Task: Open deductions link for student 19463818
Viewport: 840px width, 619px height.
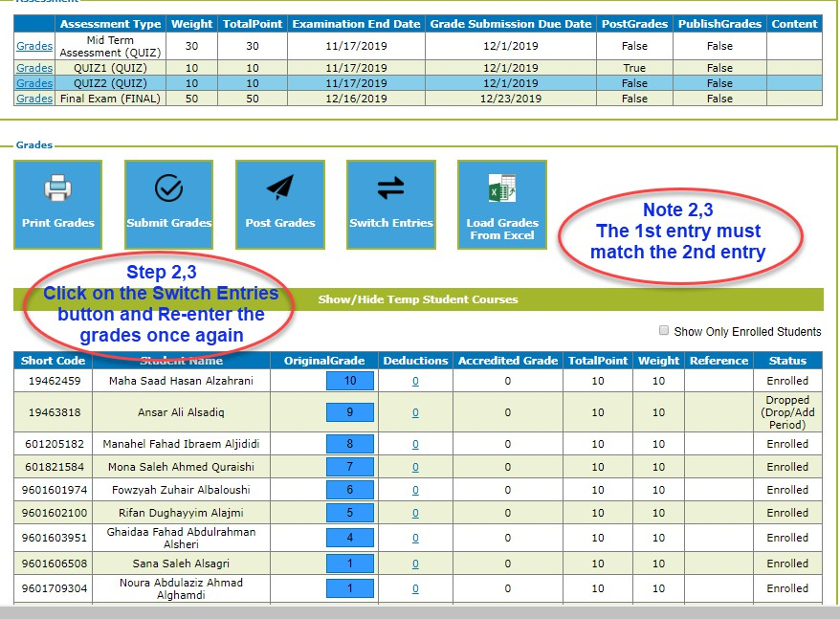Action: point(415,412)
